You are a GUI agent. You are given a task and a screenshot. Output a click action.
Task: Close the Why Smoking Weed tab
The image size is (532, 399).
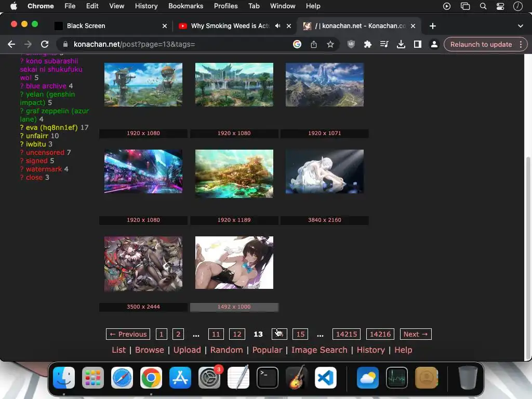pos(289,26)
